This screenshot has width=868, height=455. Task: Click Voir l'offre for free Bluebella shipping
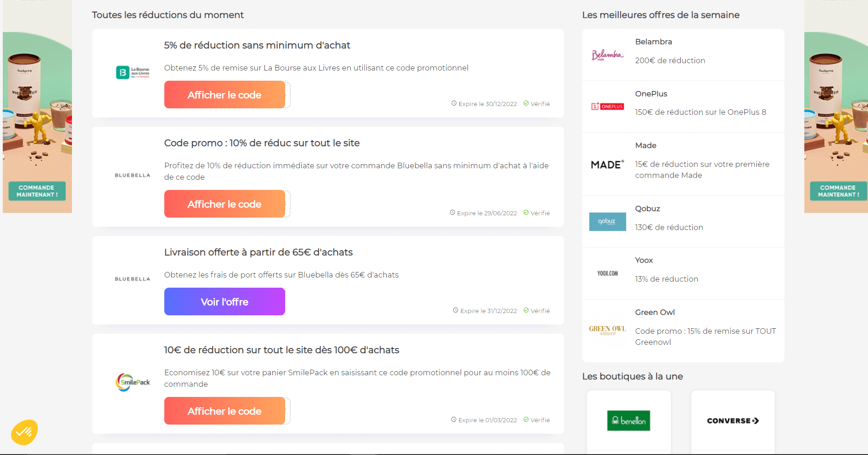(x=224, y=301)
